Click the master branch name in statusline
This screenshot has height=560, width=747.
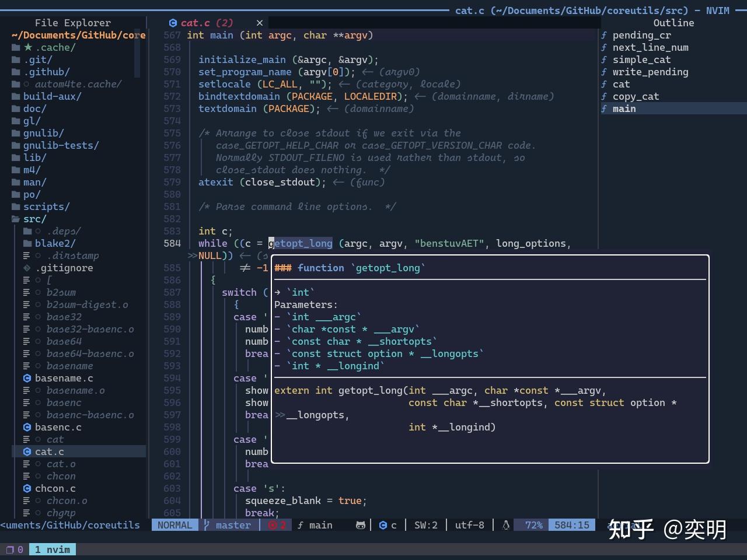233,525
